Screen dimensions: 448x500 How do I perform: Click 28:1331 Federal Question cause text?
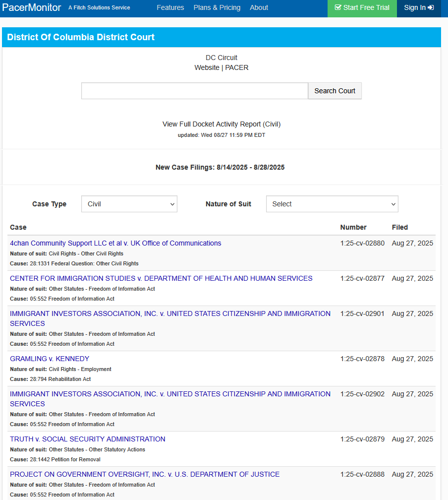click(x=84, y=263)
